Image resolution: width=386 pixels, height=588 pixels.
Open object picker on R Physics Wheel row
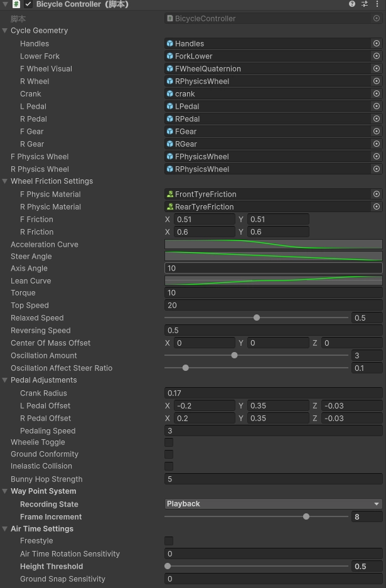376,169
